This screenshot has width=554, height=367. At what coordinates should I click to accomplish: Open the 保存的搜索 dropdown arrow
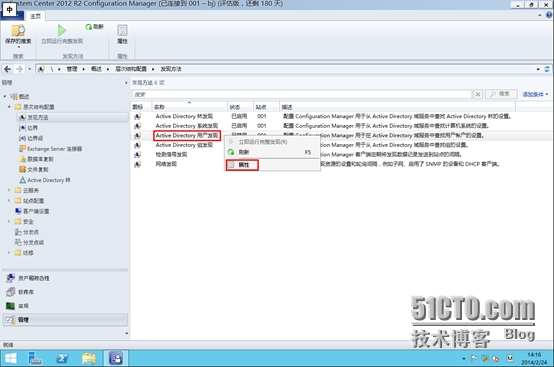(18, 47)
